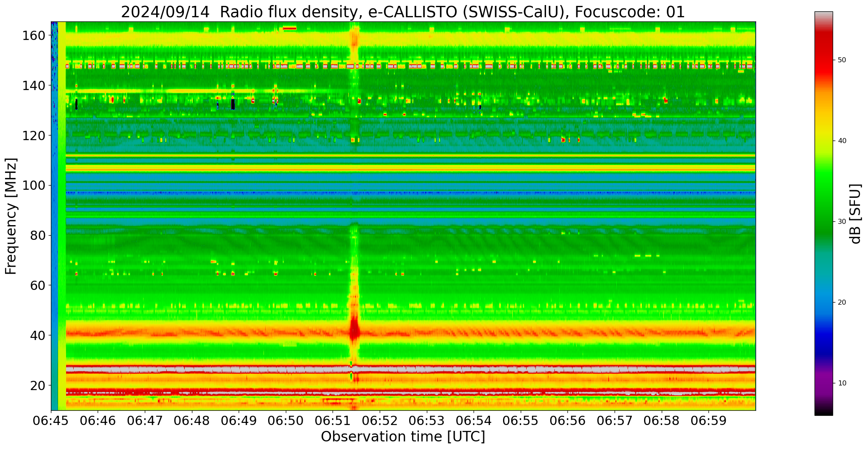Click the time tick label 06:49

tap(239, 421)
